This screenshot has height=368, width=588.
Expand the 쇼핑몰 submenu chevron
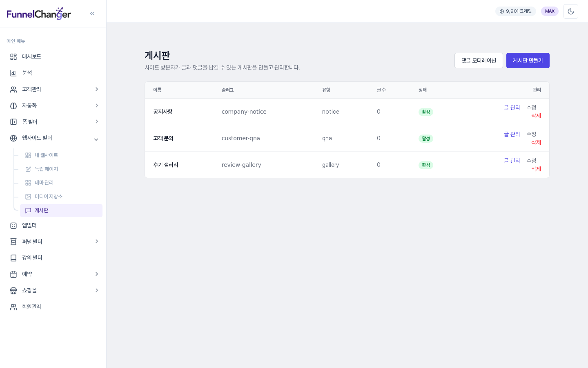coord(97,290)
